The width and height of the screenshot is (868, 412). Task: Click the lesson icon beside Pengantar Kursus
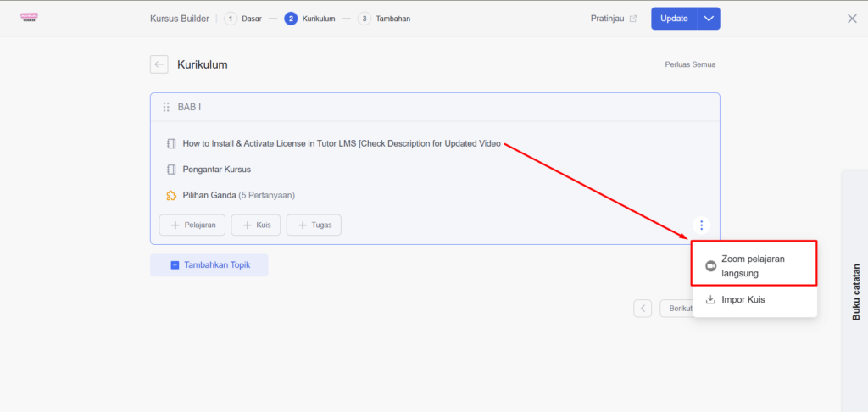[171, 169]
